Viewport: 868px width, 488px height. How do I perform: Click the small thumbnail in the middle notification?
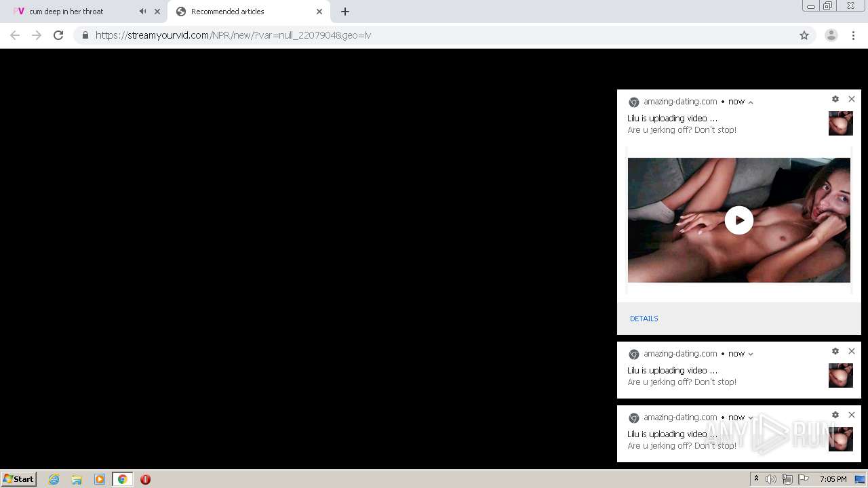pos(841,375)
